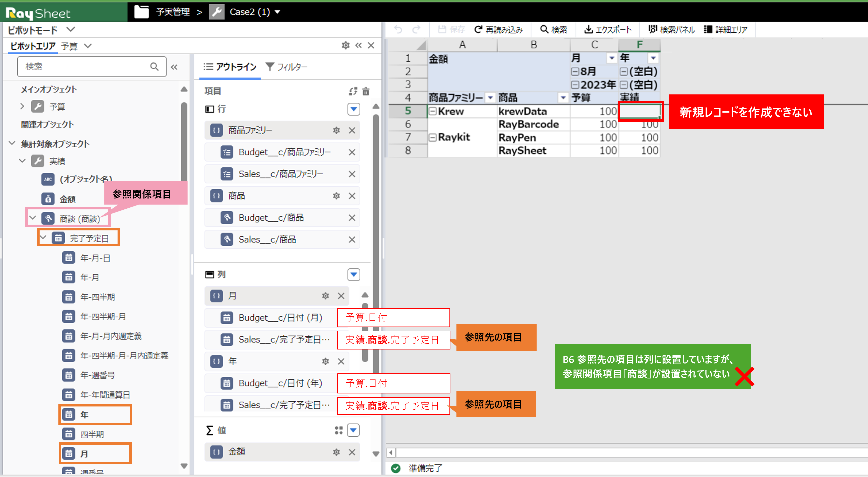This screenshot has height=477, width=868.
Task: Click the 保存 save button
Action: click(x=452, y=30)
